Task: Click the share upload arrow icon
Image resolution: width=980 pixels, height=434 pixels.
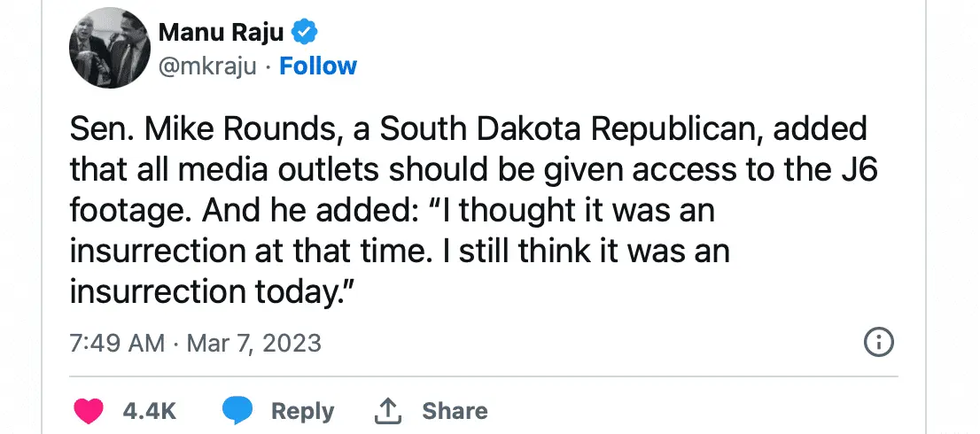Action: (387, 410)
